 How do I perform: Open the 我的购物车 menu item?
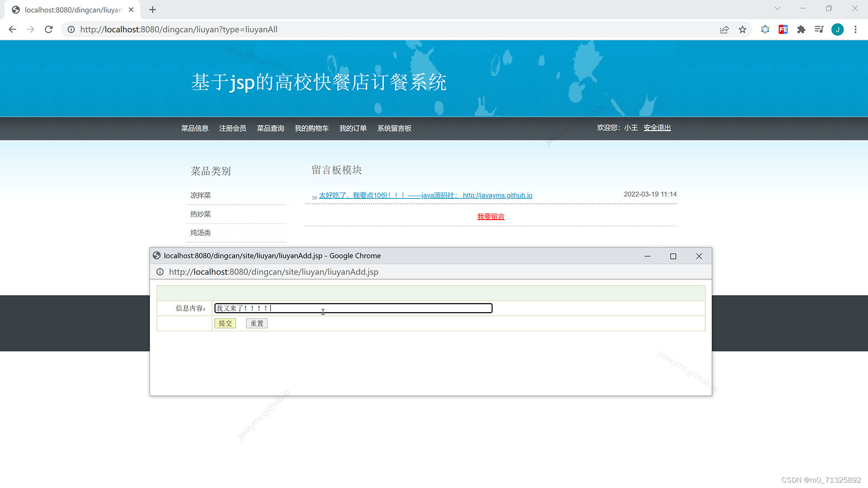pos(312,128)
